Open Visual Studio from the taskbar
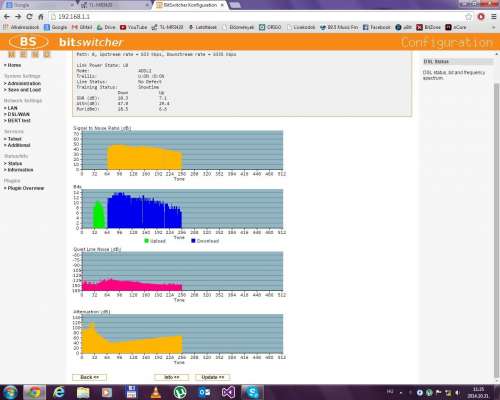Screen dimensions: 500x400 [x=228, y=392]
